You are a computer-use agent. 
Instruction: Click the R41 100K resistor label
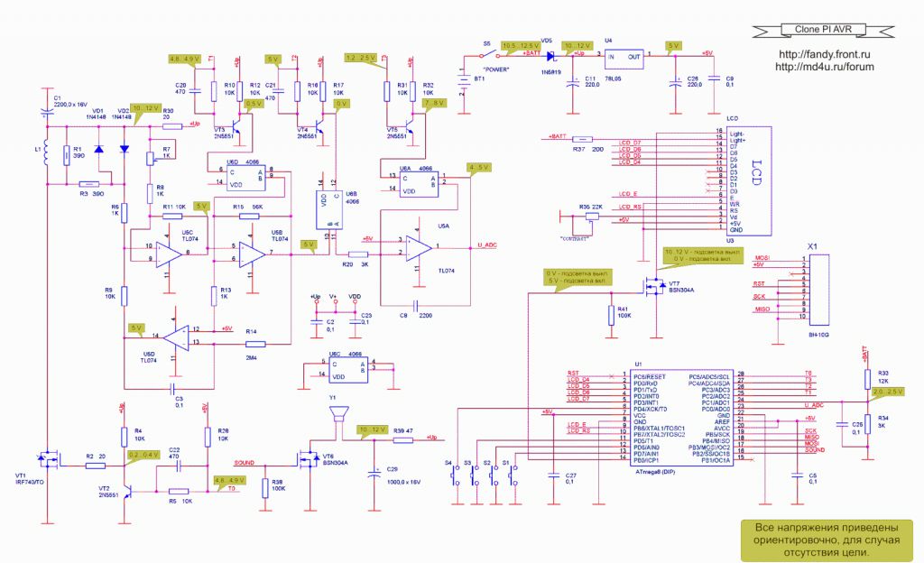tap(624, 312)
